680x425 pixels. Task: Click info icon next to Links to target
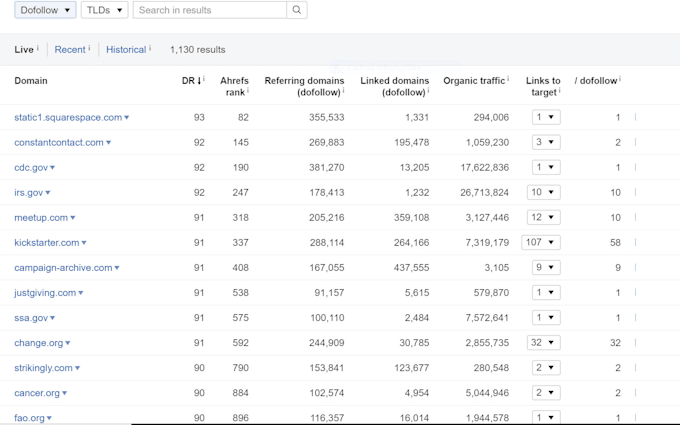558,92
